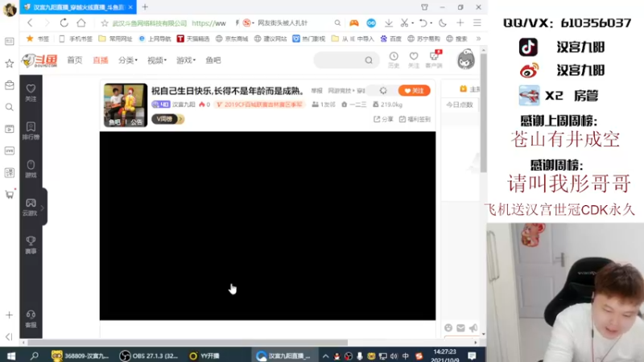Add a sidebar app with plus icon
This screenshot has height=362, width=644.
[9, 315]
